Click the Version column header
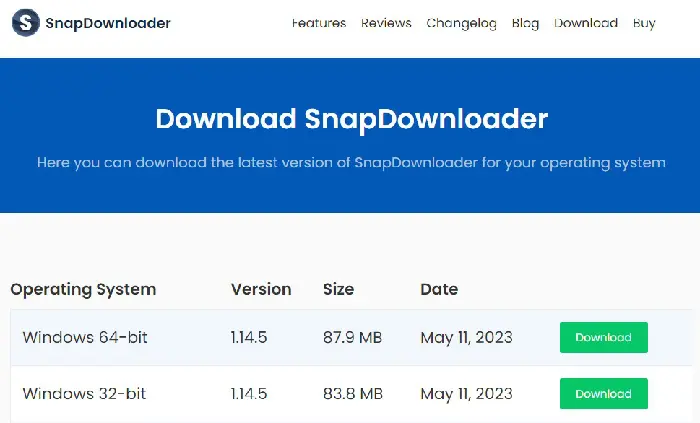The width and height of the screenshot is (700, 423). (261, 290)
